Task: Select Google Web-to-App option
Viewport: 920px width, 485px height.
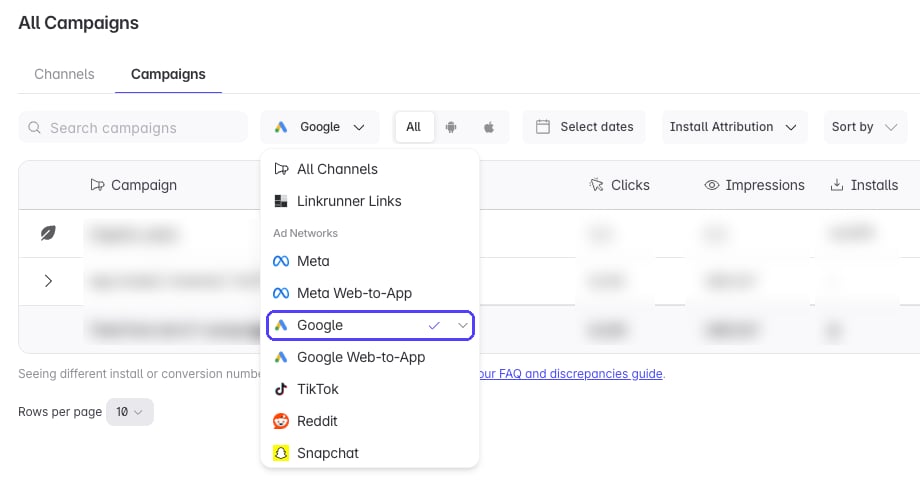Action: pos(370,357)
